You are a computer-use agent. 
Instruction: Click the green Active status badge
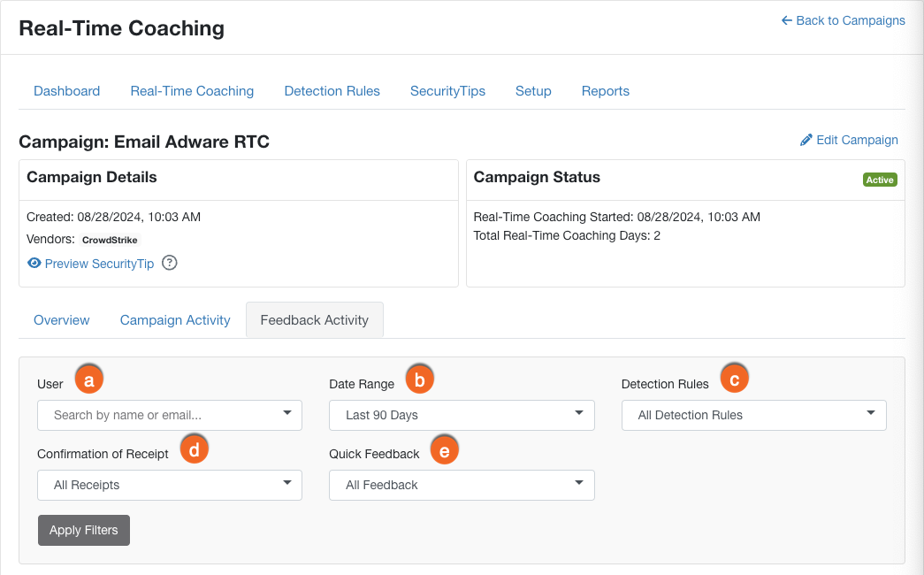[x=880, y=180]
